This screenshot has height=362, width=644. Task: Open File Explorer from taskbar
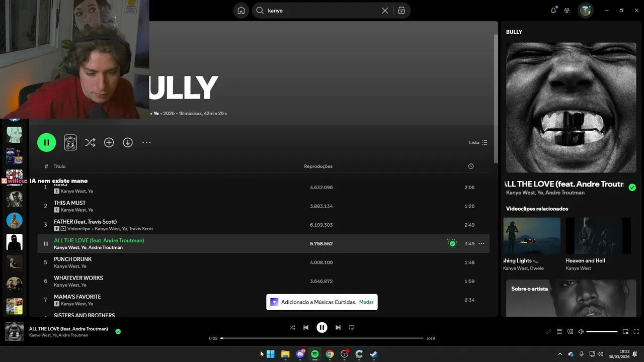click(x=285, y=354)
